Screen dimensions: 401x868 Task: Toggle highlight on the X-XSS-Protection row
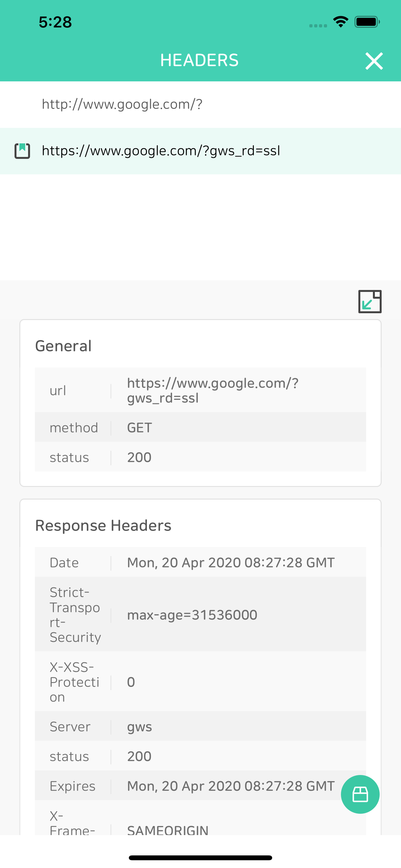coord(200,682)
